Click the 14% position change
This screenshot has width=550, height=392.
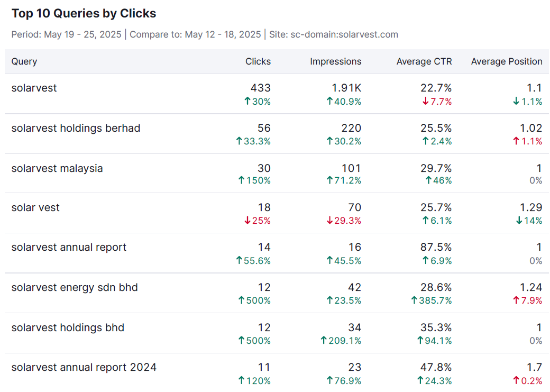tap(529, 221)
